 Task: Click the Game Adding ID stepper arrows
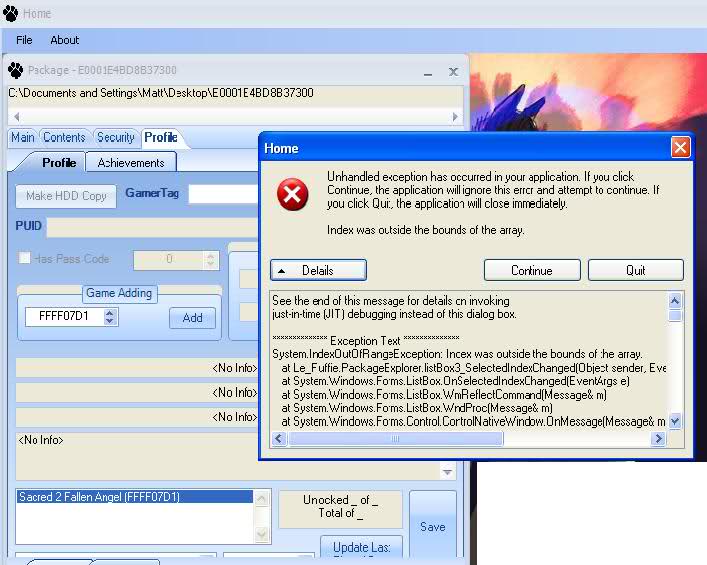tap(110, 318)
